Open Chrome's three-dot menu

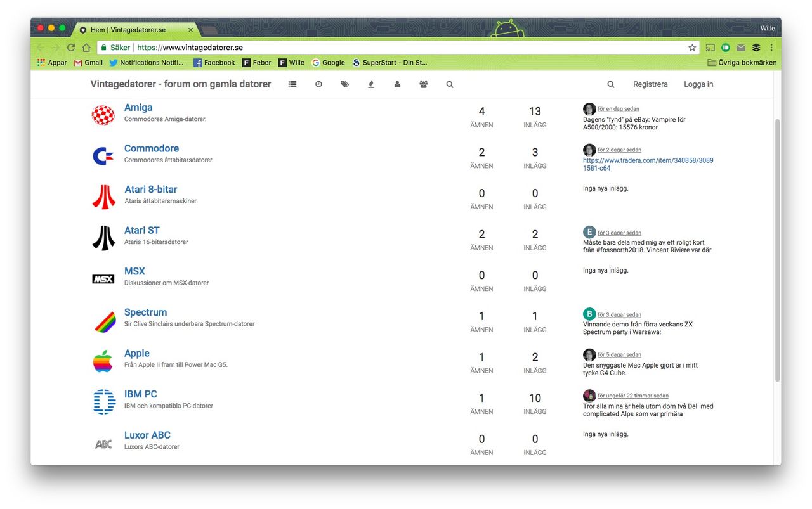[x=771, y=48]
